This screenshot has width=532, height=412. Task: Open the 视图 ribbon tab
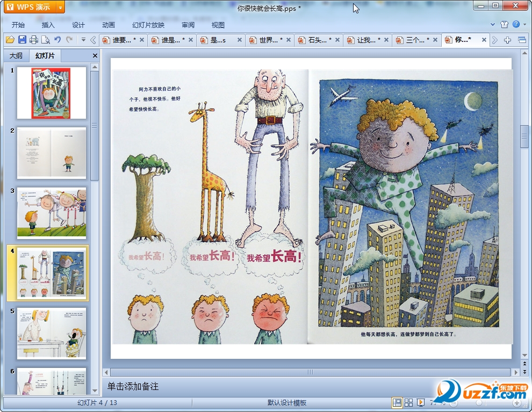pyautogui.click(x=218, y=25)
